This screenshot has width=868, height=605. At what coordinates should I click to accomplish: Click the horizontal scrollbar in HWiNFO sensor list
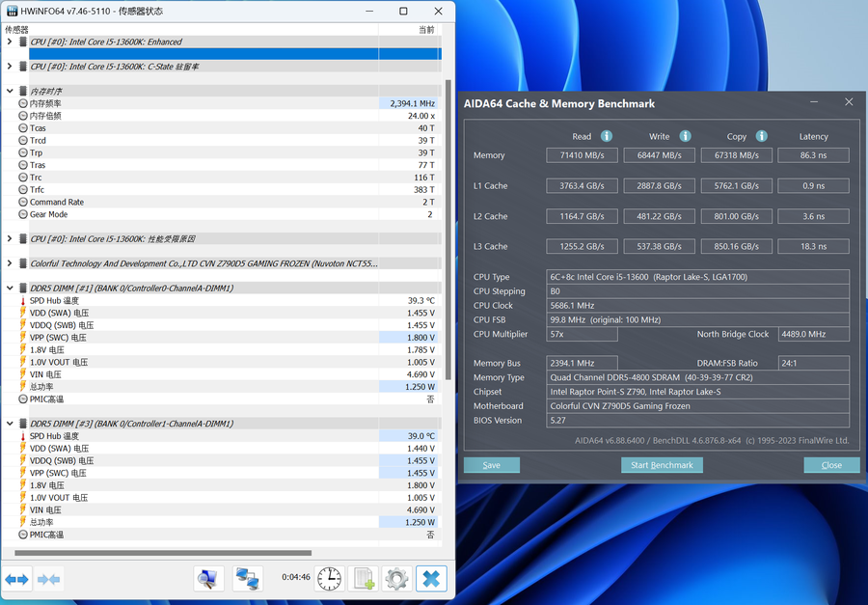pyautogui.click(x=163, y=553)
